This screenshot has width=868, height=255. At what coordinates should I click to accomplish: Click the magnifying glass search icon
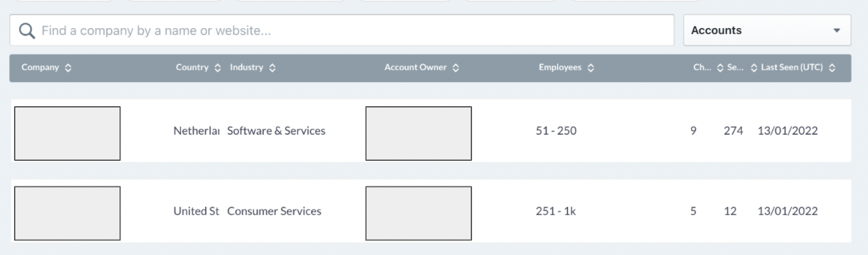[x=26, y=31]
